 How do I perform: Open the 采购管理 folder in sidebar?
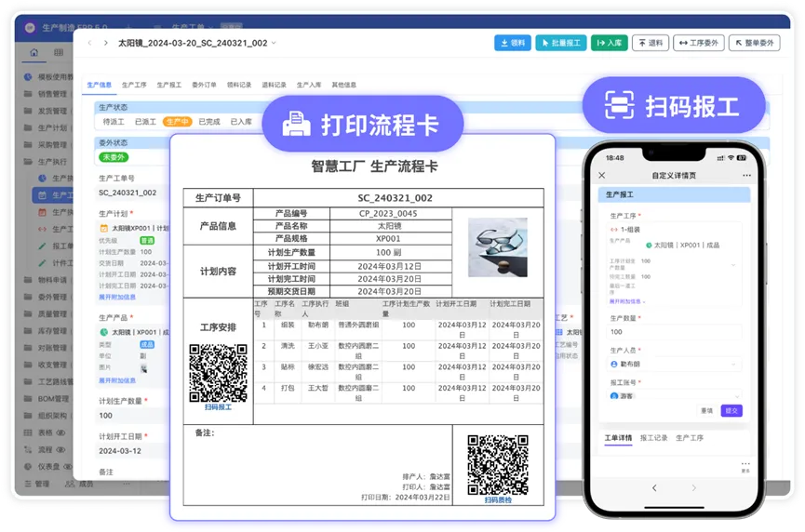click(47, 145)
